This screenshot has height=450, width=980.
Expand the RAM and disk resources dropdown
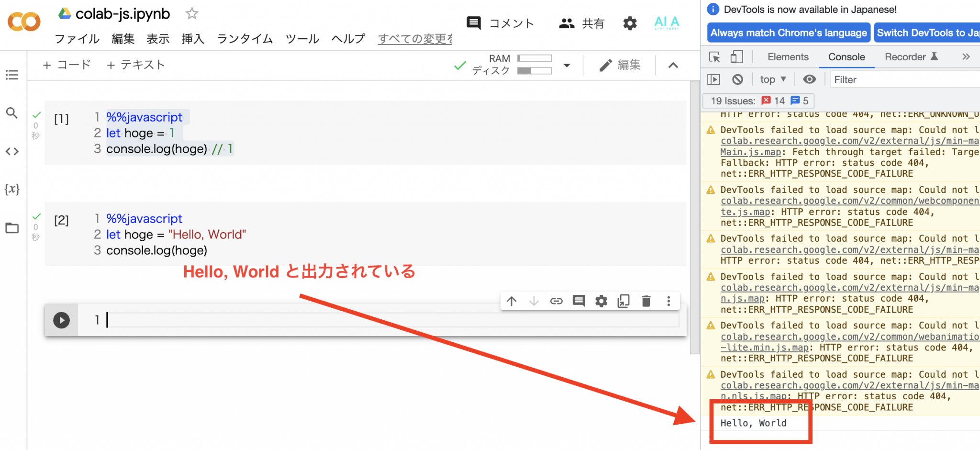pyautogui.click(x=567, y=65)
